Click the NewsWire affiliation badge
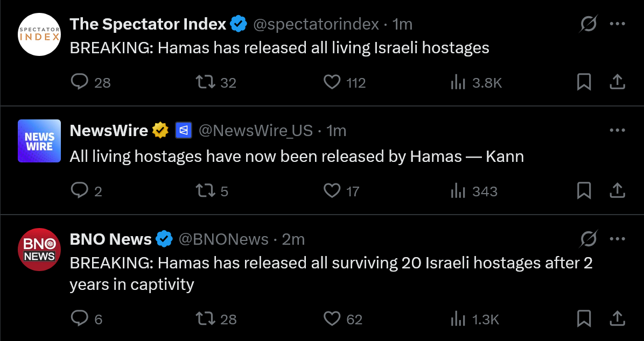The image size is (644, 341). [x=184, y=131]
